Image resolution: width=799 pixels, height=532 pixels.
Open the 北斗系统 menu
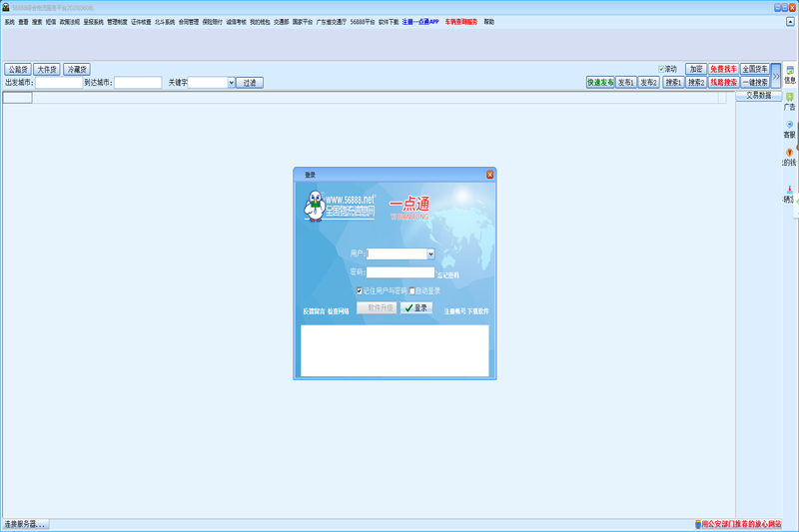[x=165, y=22]
